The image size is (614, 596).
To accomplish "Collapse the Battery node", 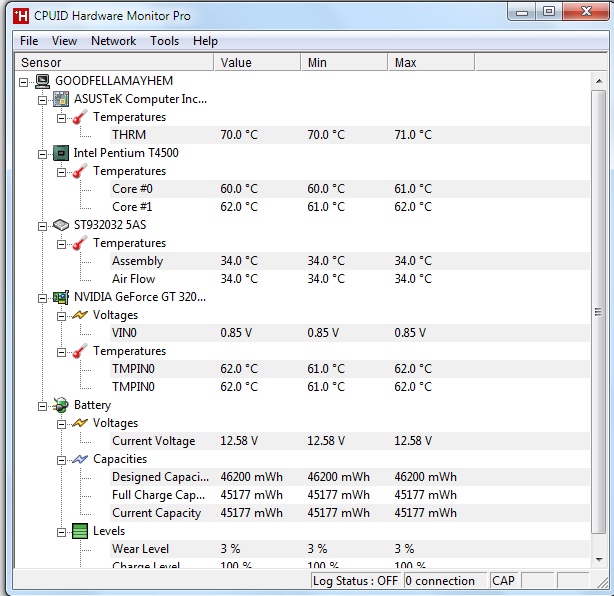I will pos(42,407).
